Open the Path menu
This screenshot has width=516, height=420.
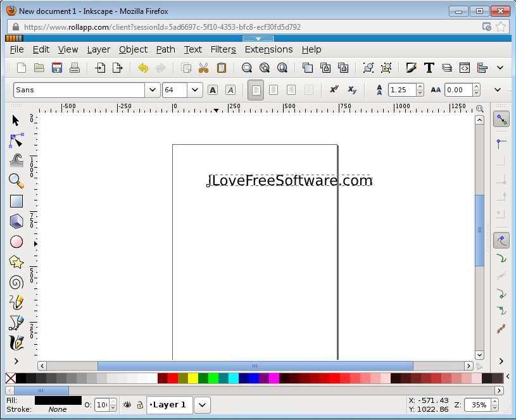[x=165, y=49]
